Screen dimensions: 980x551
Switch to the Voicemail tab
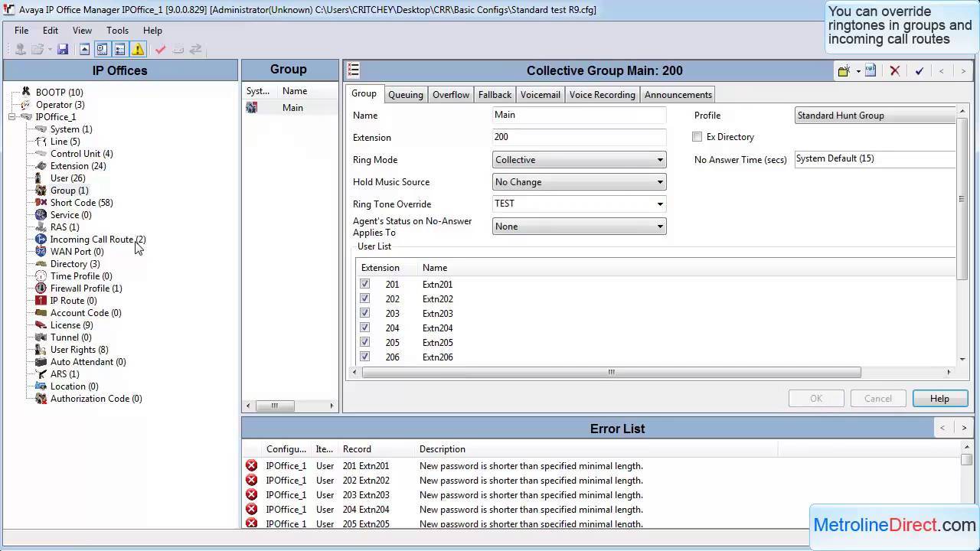point(541,95)
